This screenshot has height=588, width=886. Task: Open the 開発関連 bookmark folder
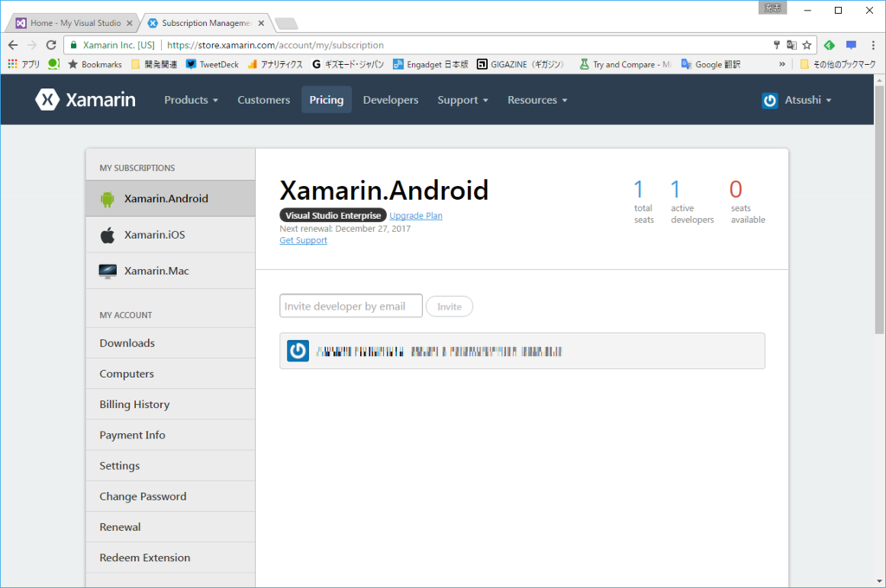point(154,64)
